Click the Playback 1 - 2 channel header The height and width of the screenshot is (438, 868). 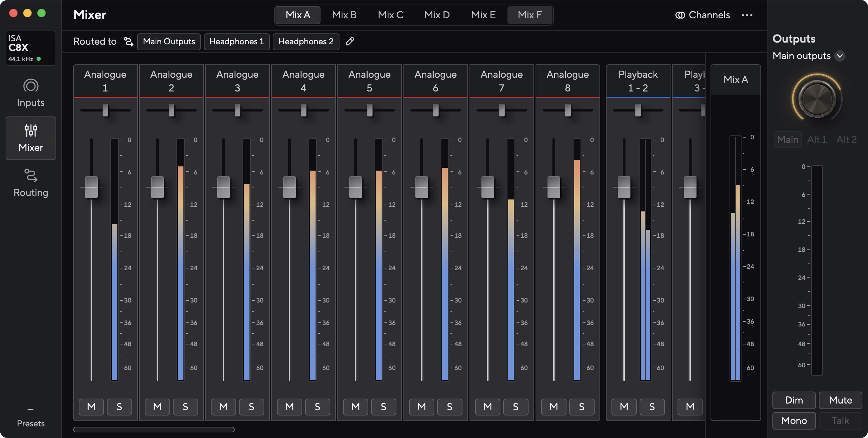[638, 81]
